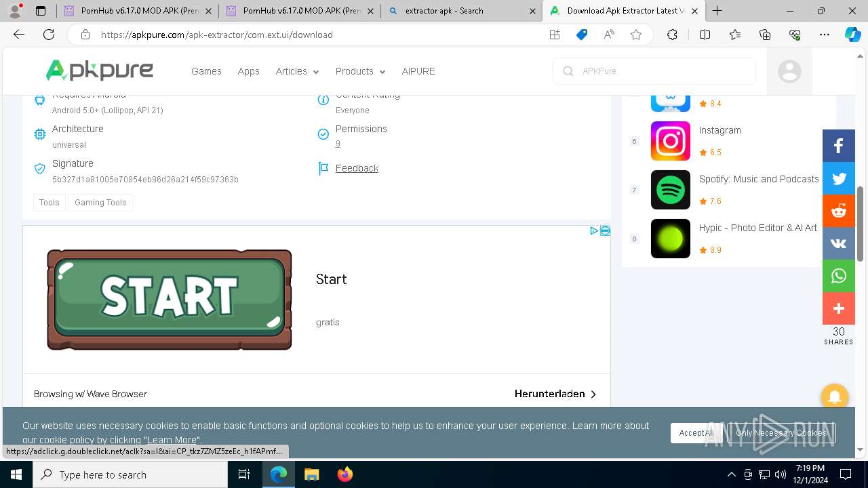Open read aloud in address bar
This screenshot has height=488, width=868.
[x=609, y=35]
